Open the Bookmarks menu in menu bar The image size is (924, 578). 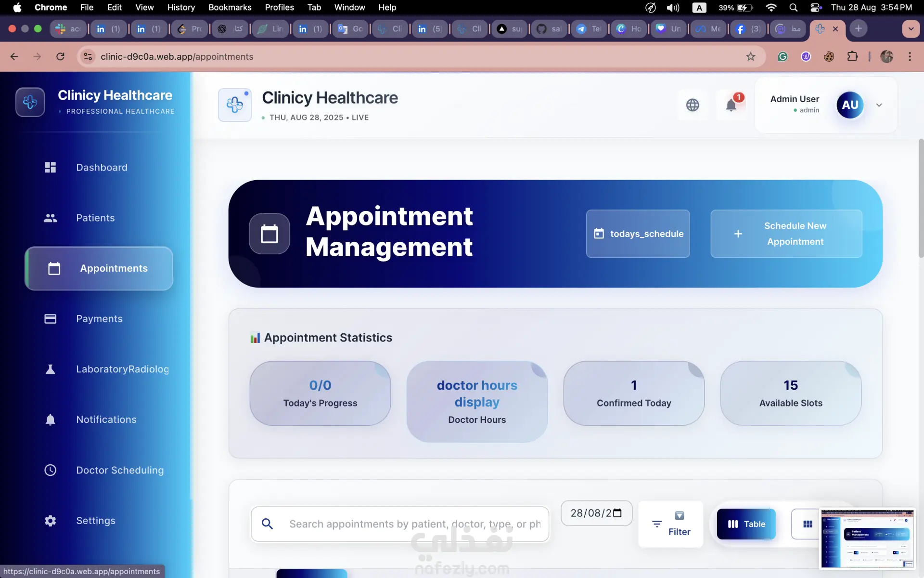click(x=230, y=7)
